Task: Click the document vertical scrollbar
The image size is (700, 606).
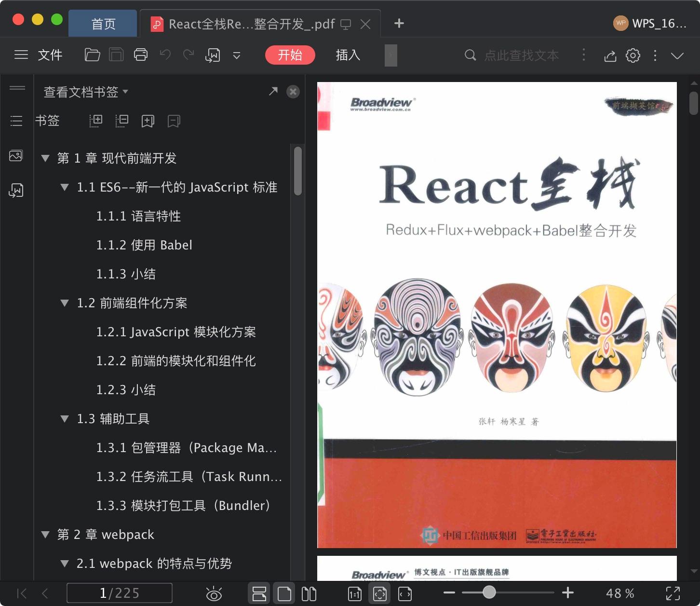Action: [694, 103]
